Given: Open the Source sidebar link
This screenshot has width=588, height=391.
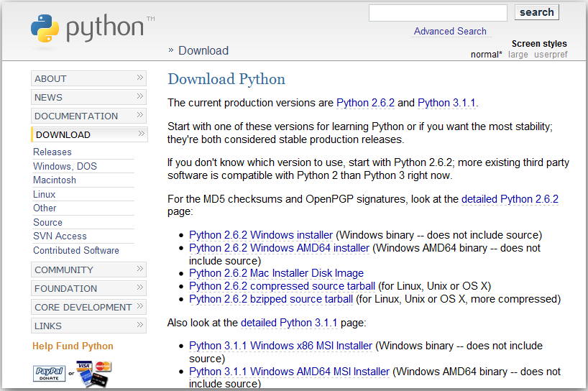Looking at the screenshot, I should point(47,222).
